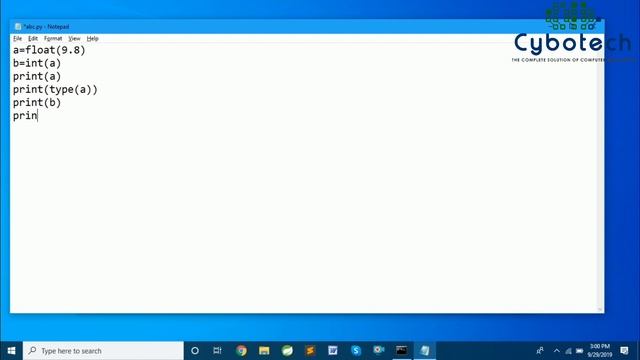Open the People icon in system tray

click(x=540, y=351)
